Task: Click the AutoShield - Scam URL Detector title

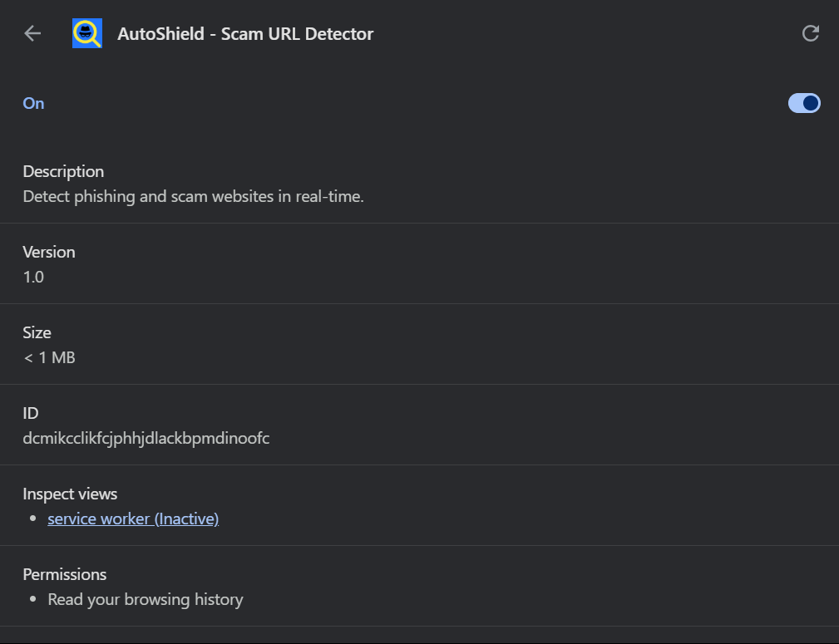Action: pyautogui.click(x=245, y=34)
